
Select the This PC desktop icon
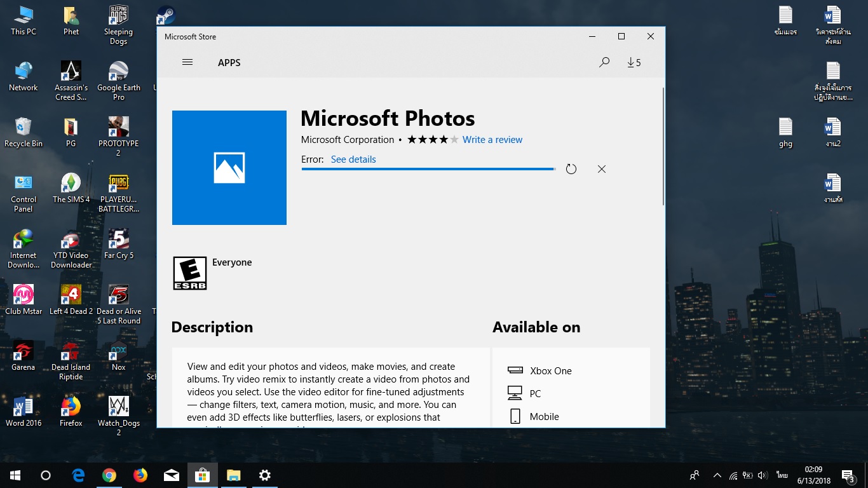coord(24,21)
